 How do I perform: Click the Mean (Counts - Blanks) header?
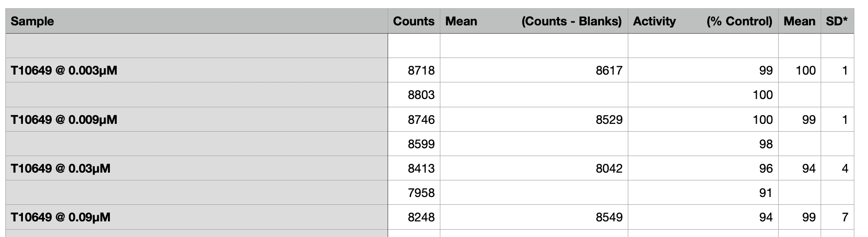click(534, 21)
